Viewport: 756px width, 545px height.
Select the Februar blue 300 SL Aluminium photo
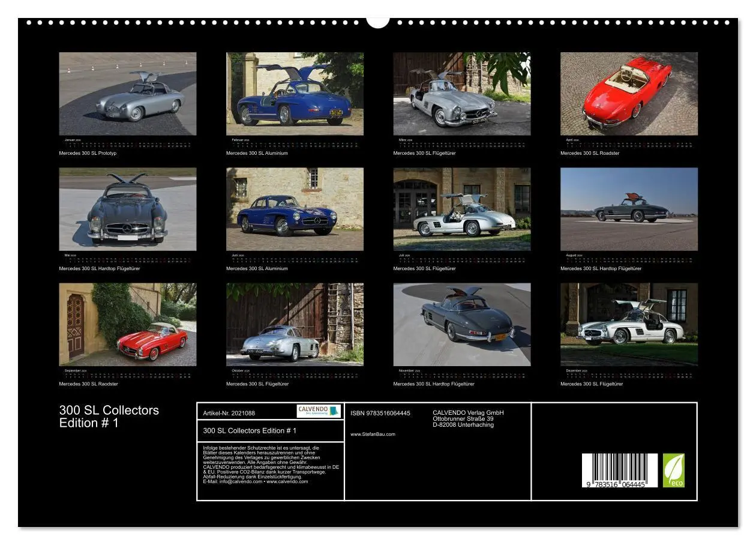coord(295,93)
